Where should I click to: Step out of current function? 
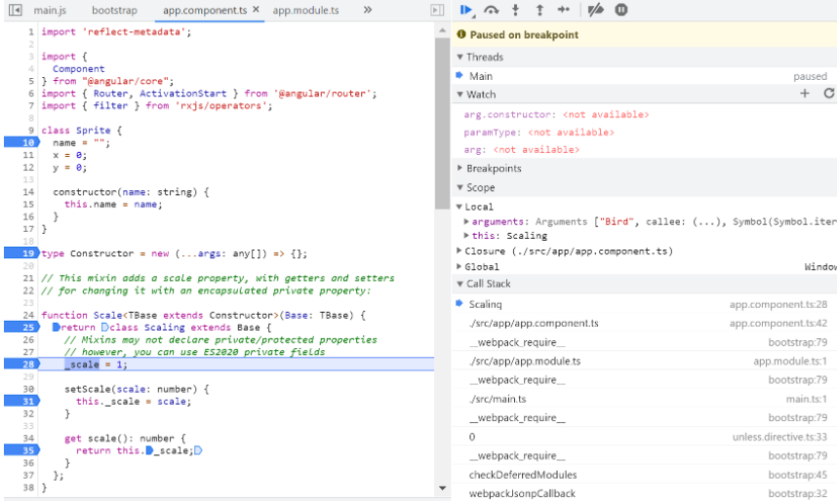click(x=539, y=10)
